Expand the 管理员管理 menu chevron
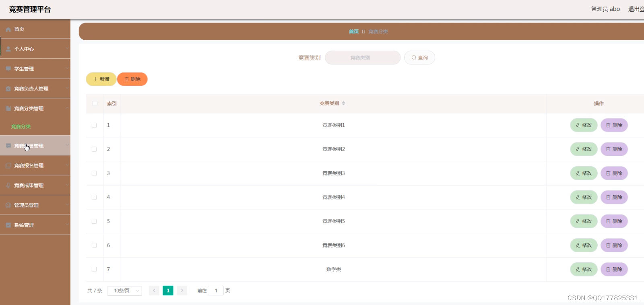Viewport: 644px width, 305px height. (x=67, y=205)
